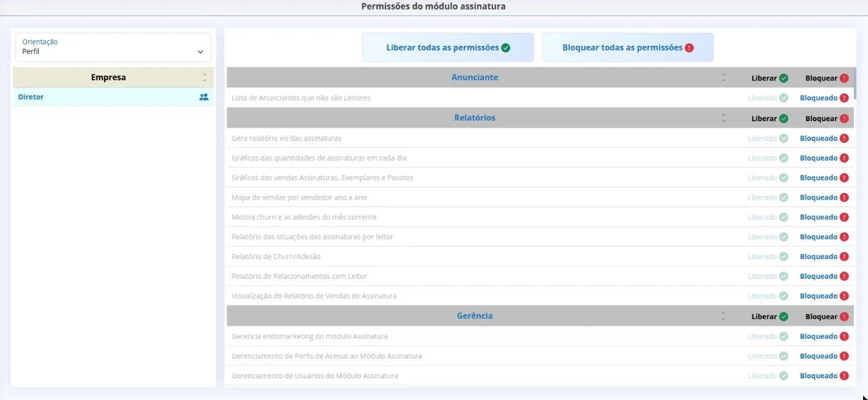868x400 pixels.
Task: Collapse the Anunciante section with its arrows
Action: click(723, 78)
